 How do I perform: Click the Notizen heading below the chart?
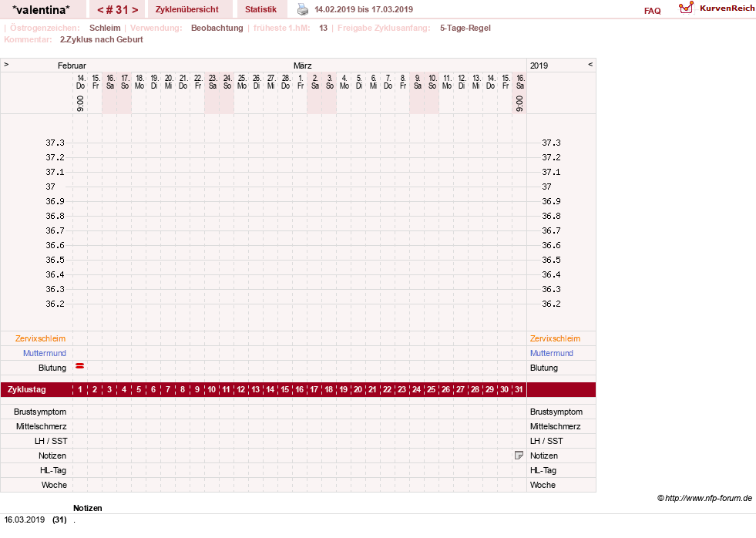(x=88, y=508)
